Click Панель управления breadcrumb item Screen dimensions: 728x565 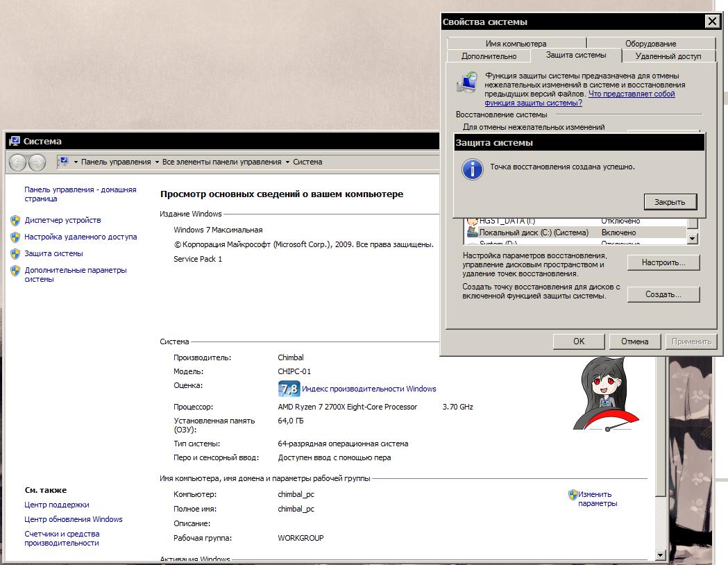pyautogui.click(x=116, y=162)
